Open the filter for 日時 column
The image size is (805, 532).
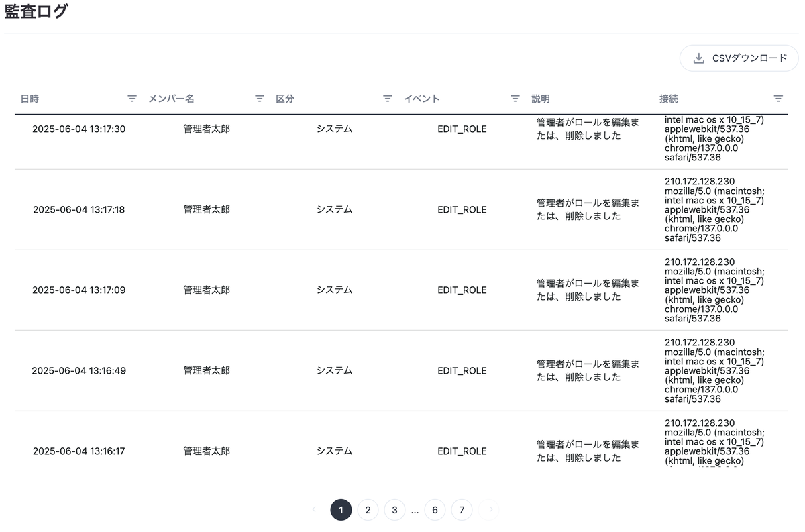click(x=132, y=99)
